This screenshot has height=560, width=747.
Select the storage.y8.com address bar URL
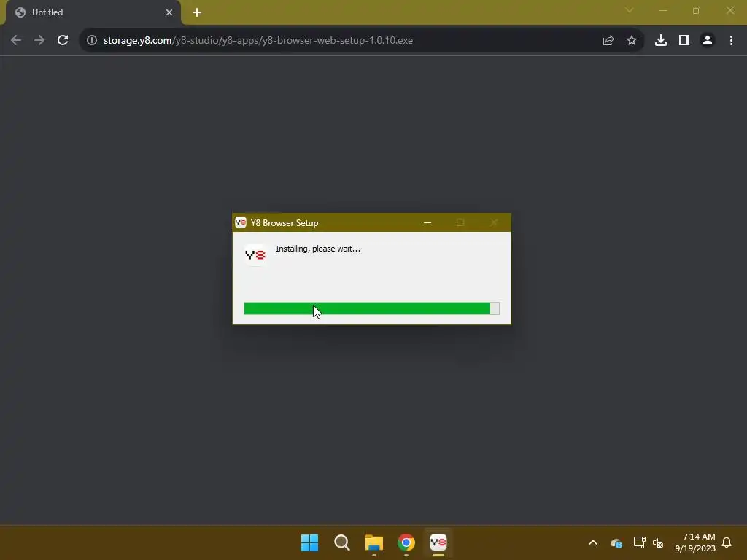(x=258, y=41)
